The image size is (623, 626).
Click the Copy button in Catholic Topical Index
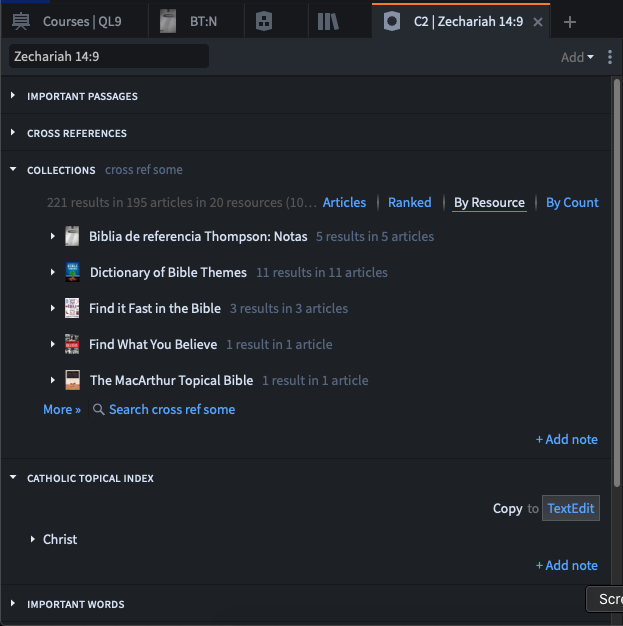[508, 508]
